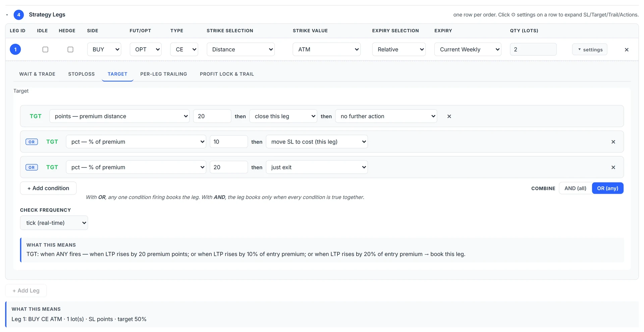
Task: Select the Target tab
Action: coord(117,74)
